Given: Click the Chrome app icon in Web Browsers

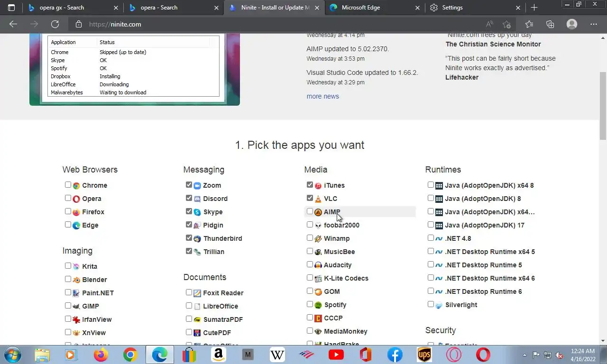Looking at the screenshot, I should coord(76,185).
